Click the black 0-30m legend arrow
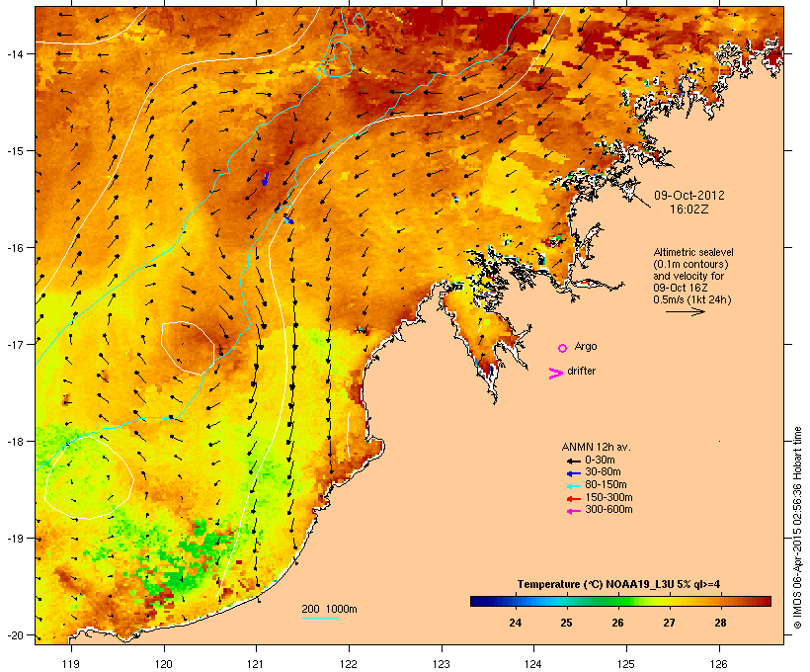Viewport: 810px width, 672px height. (573, 461)
